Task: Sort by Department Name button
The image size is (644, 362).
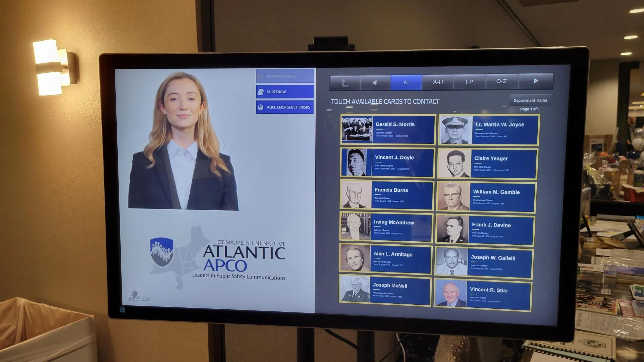Action: (530, 100)
